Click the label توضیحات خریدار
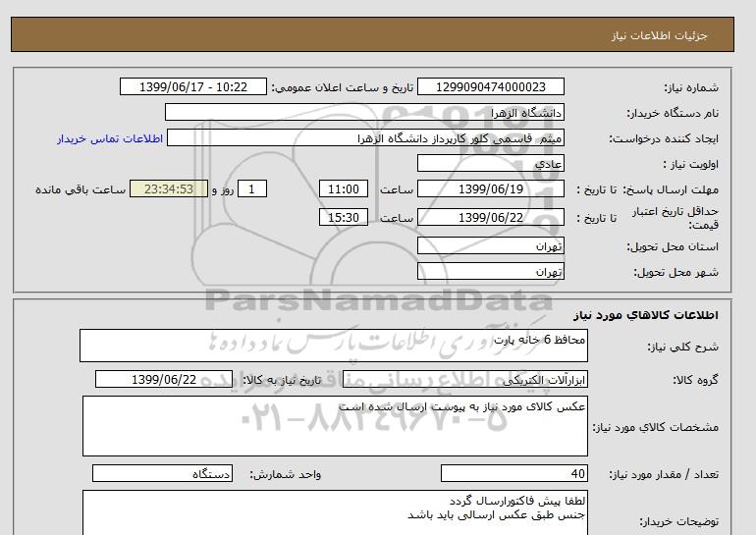This screenshot has height=535, width=756. click(678, 521)
